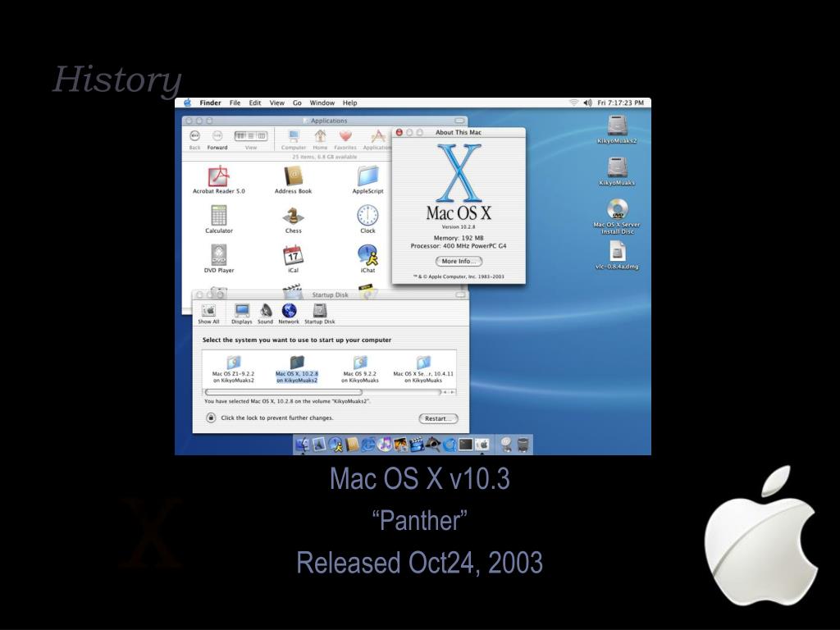Launch iMovie from the Dock
Viewport: 840px width, 630px height.
tap(417, 444)
